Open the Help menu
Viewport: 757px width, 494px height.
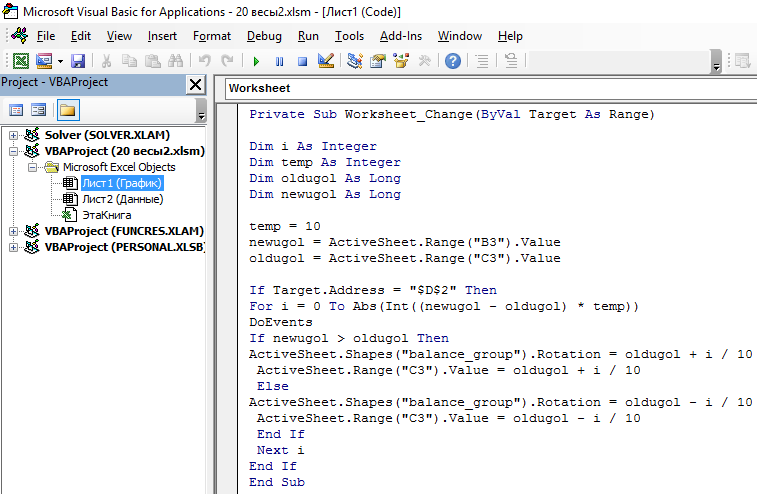[510, 36]
